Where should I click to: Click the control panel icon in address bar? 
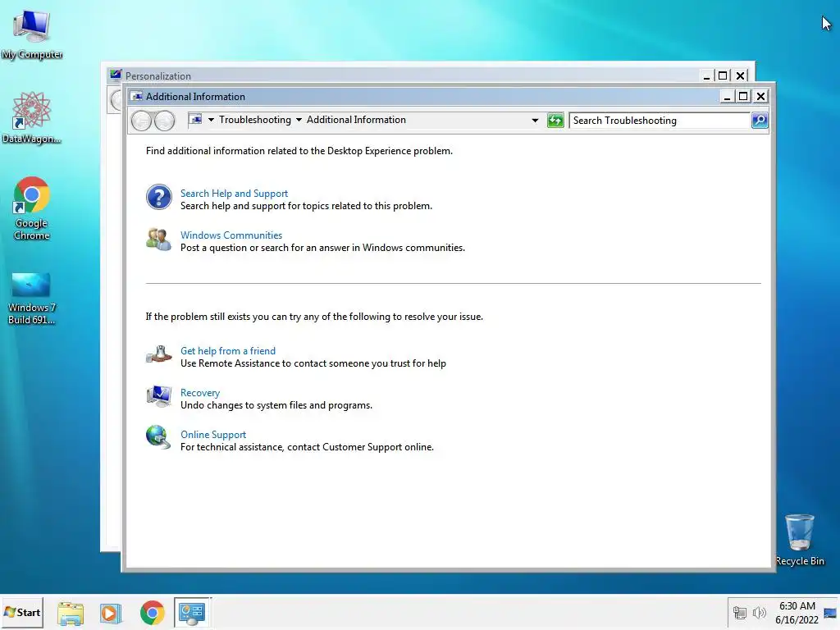[195, 120]
